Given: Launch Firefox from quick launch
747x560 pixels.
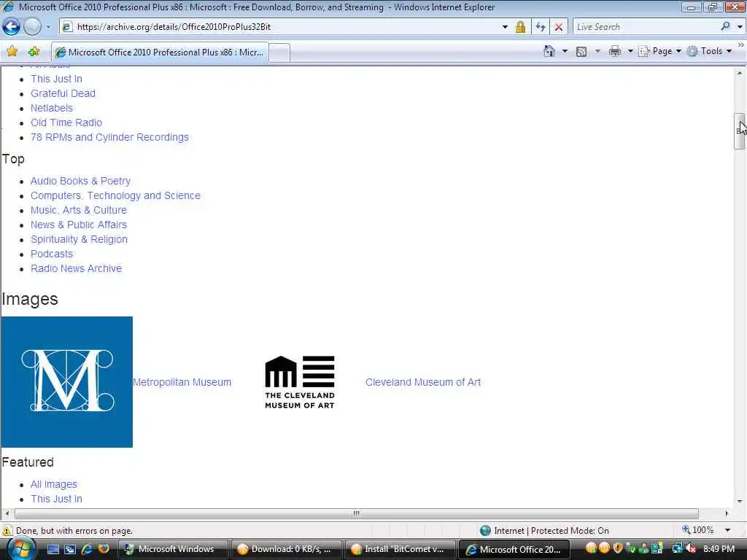Looking at the screenshot, I should (104, 548).
